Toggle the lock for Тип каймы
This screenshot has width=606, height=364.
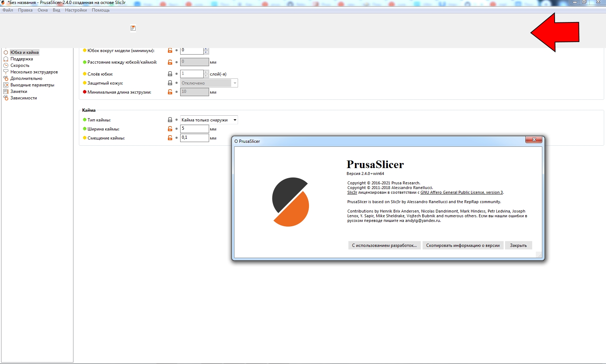170,120
